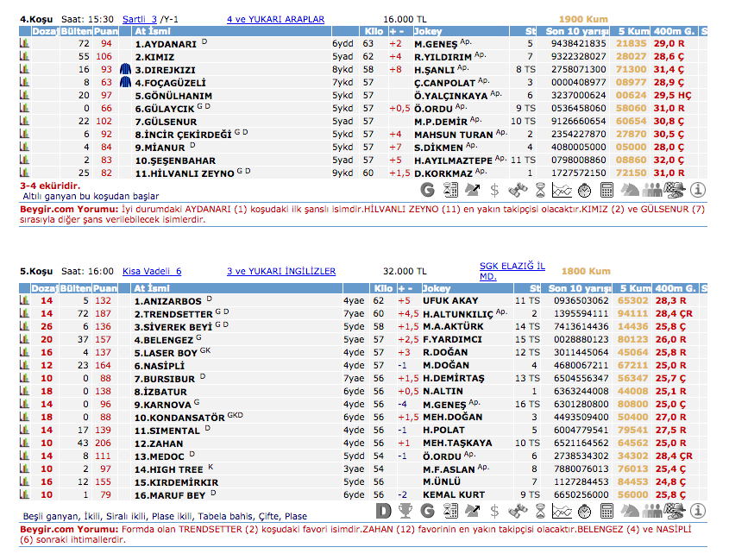Click the Puan column header in race 5
The image size is (729, 560).
click(105, 287)
